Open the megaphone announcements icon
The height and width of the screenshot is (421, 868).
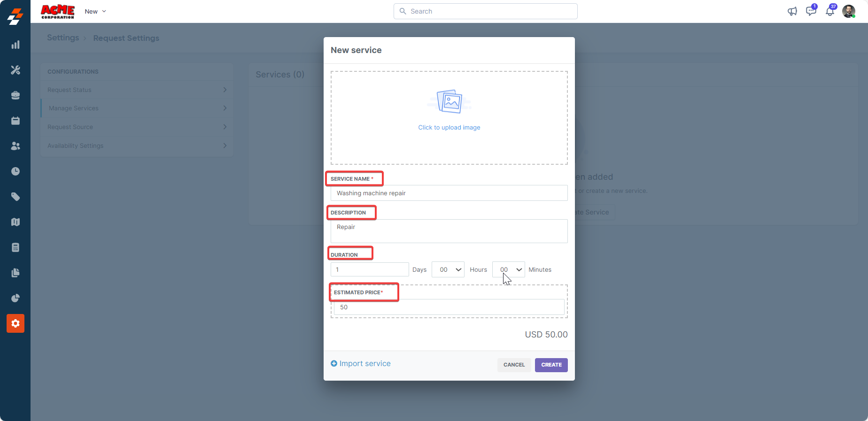[792, 11]
